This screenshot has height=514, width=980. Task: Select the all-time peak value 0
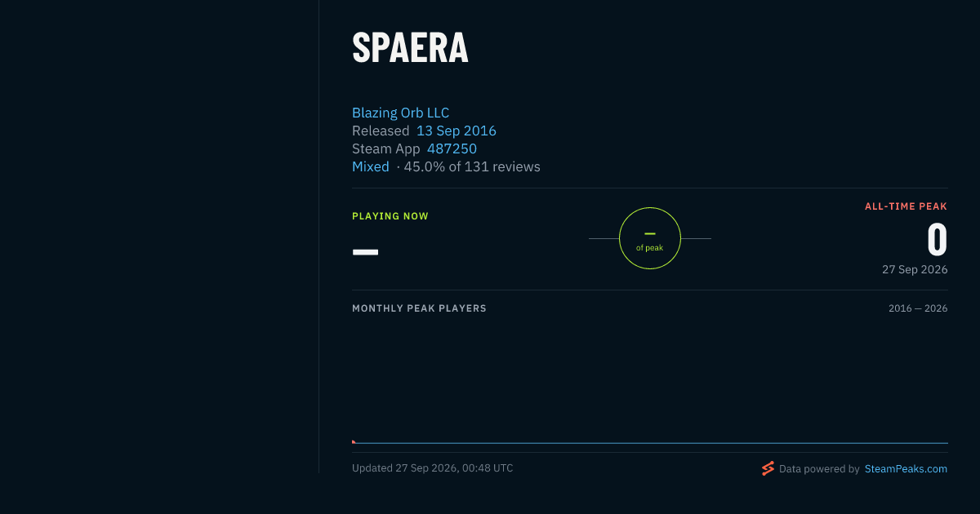click(x=938, y=240)
